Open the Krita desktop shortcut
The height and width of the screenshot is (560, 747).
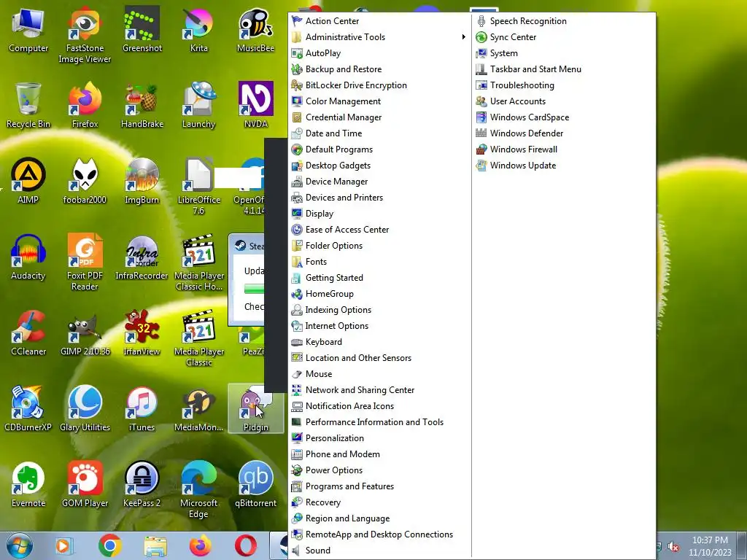(x=198, y=30)
